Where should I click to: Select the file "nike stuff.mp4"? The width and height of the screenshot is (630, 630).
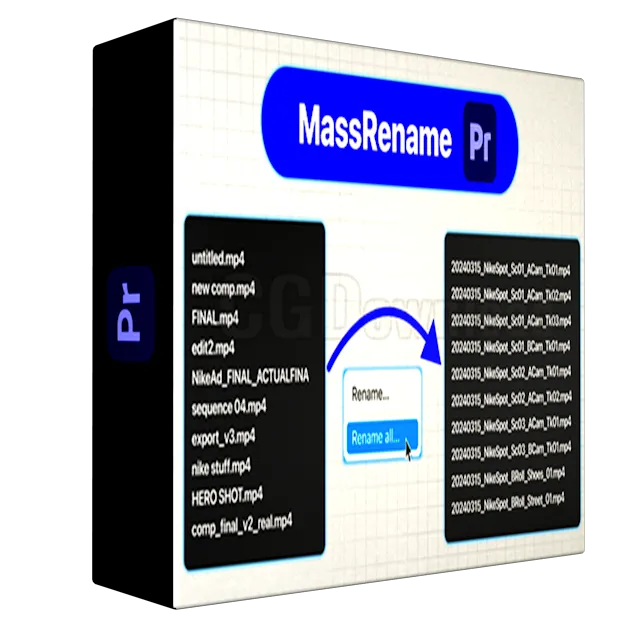(221, 467)
